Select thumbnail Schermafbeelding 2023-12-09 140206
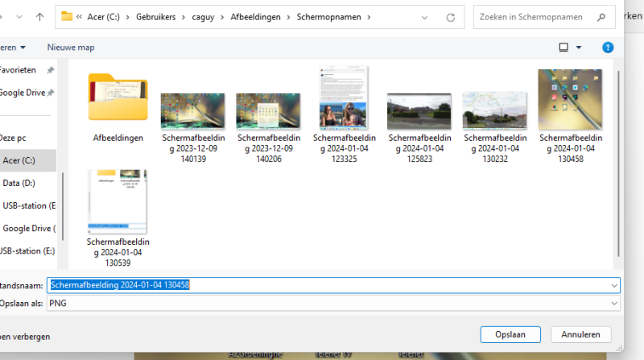 (x=268, y=111)
